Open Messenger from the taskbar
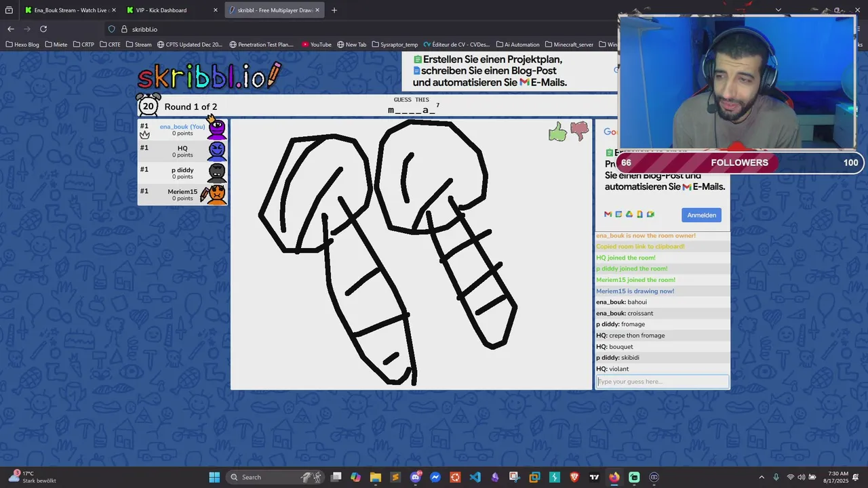 tap(435, 477)
